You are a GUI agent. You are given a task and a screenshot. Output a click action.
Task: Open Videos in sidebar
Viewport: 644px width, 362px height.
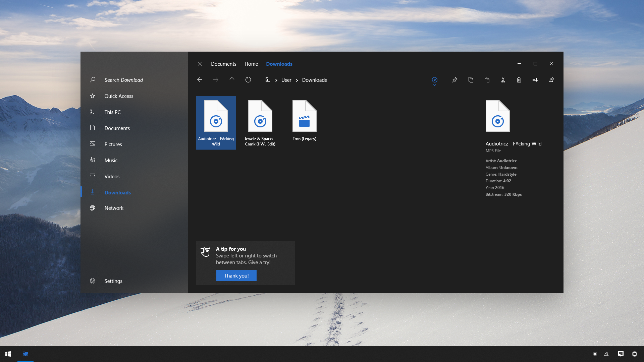(x=134, y=176)
